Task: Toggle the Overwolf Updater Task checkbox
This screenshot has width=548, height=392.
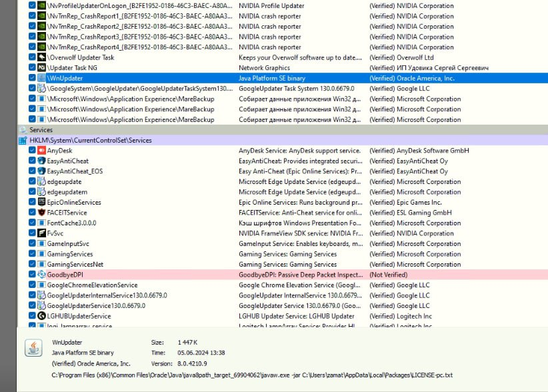Action: point(32,57)
